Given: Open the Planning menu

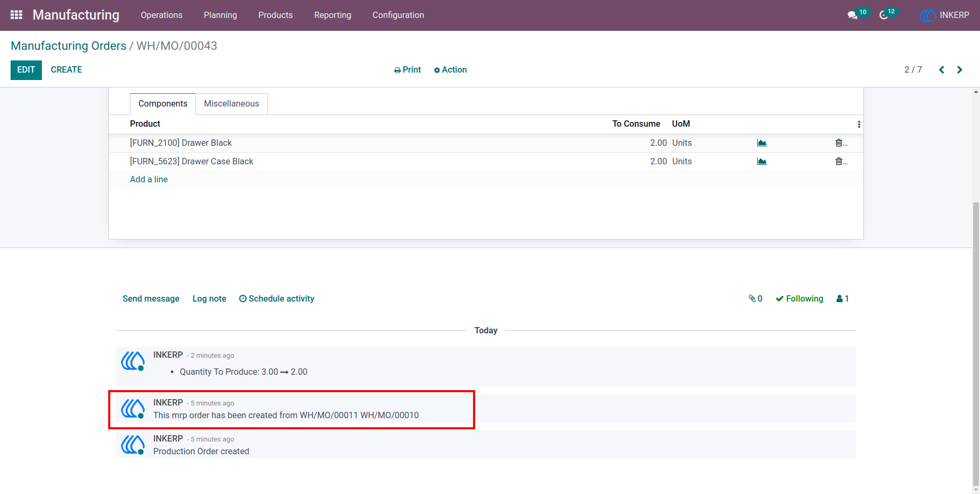Looking at the screenshot, I should 220,15.
